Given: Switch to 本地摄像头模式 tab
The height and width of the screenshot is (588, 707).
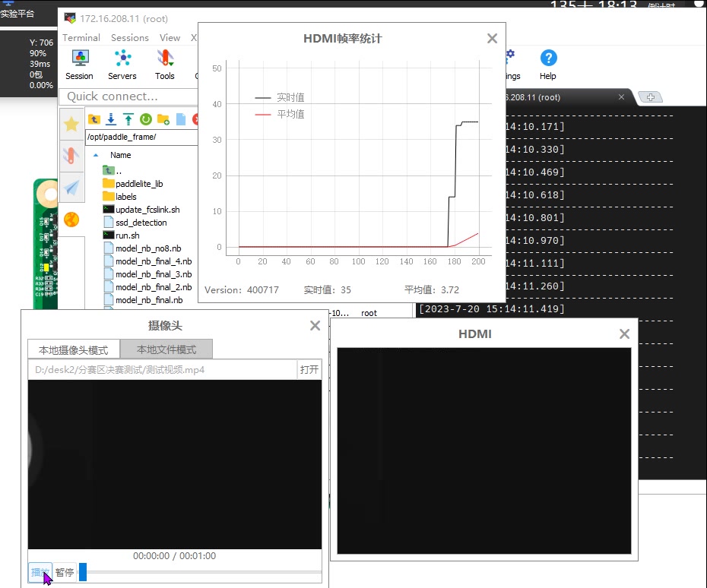Looking at the screenshot, I should (73, 350).
